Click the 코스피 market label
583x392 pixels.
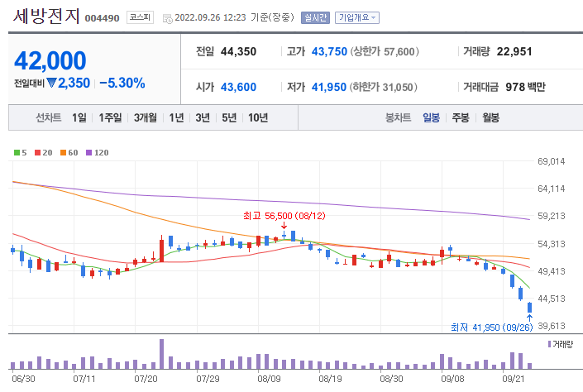pyautogui.click(x=140, y=17)
